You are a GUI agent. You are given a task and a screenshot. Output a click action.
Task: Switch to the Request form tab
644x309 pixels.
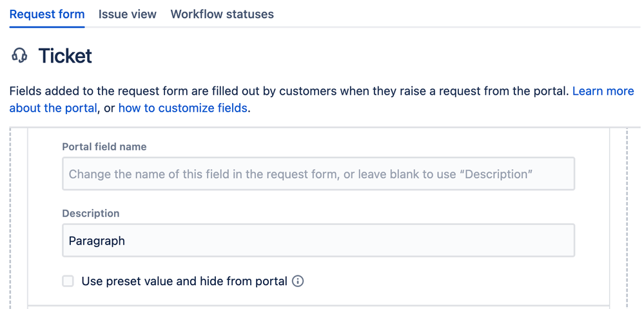tap(47, 14)
